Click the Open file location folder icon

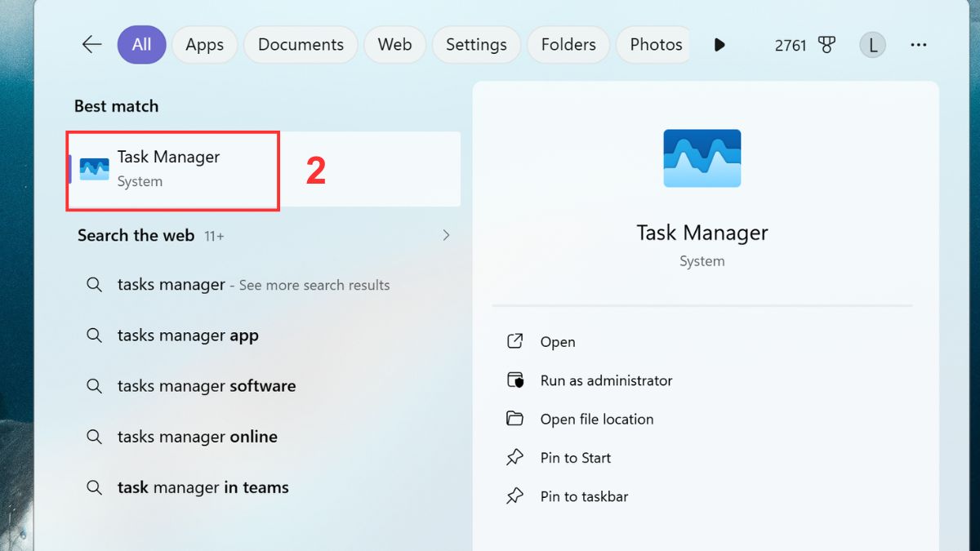pyautogui.click(x=514, y=419)
